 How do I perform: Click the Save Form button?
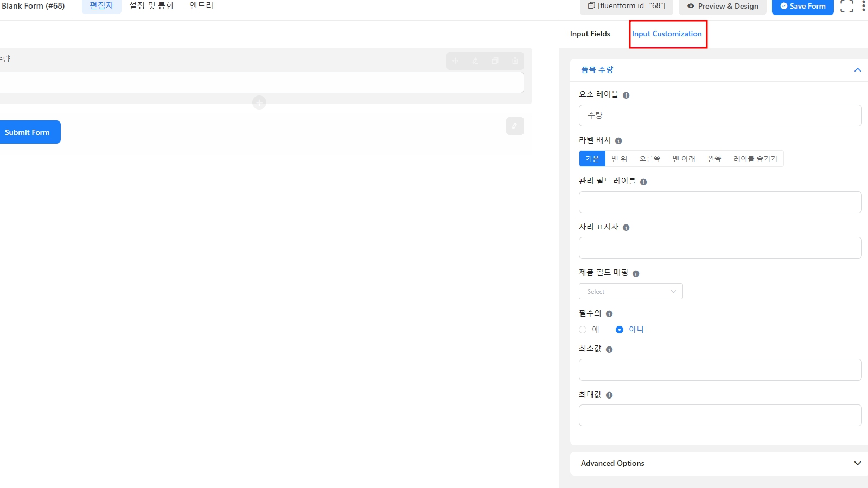(x=802, y=6)
